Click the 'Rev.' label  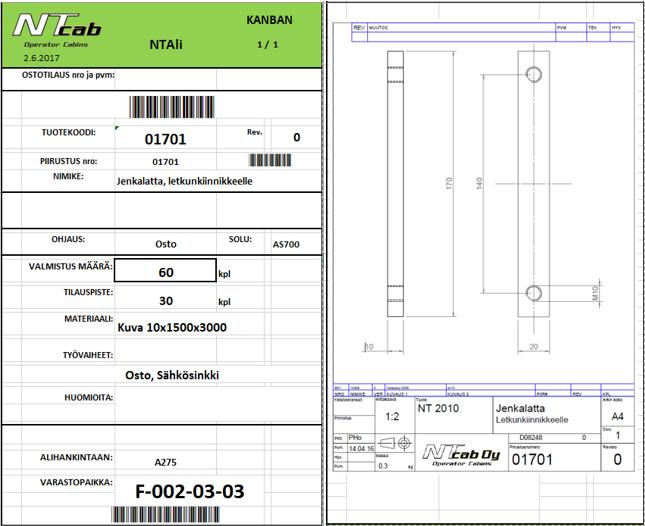[255, 132]
